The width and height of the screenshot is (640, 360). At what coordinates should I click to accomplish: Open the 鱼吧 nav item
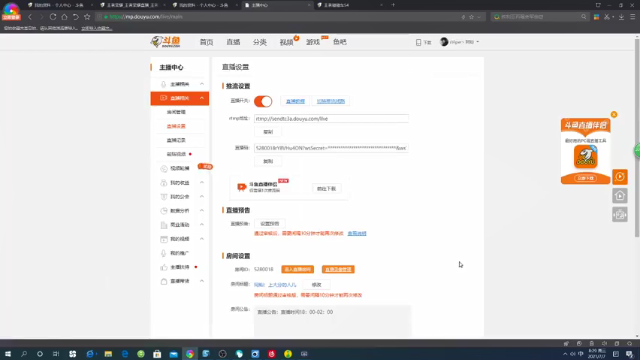pos(340,42)
